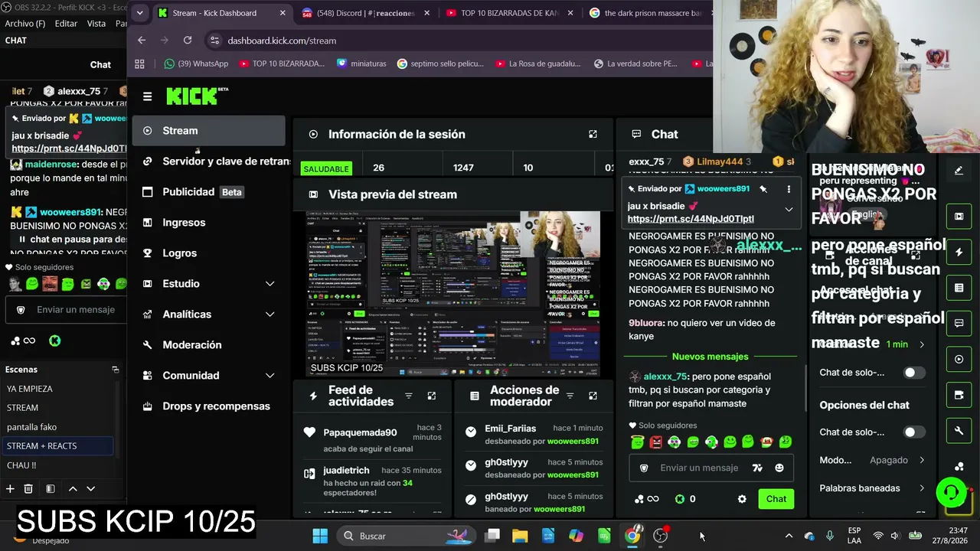Screen dimensions: 980x551
Task: Open chat settings gear icon
Action: 742,499
